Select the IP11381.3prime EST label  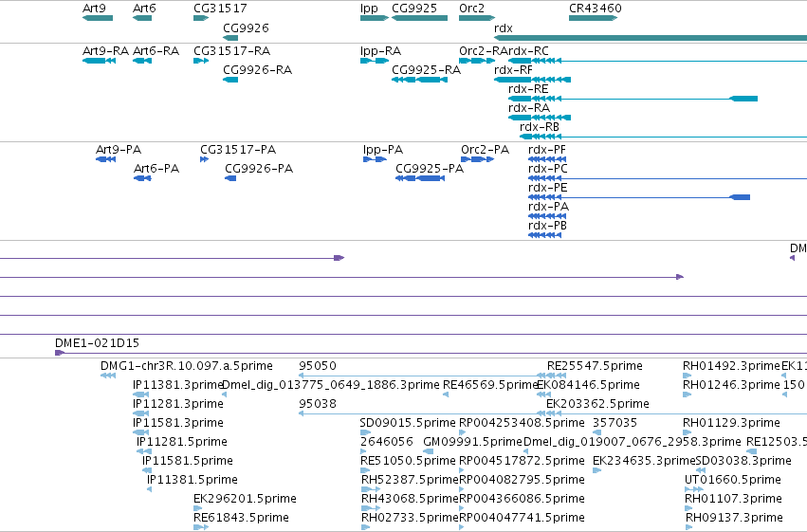[x=177, y=385]
